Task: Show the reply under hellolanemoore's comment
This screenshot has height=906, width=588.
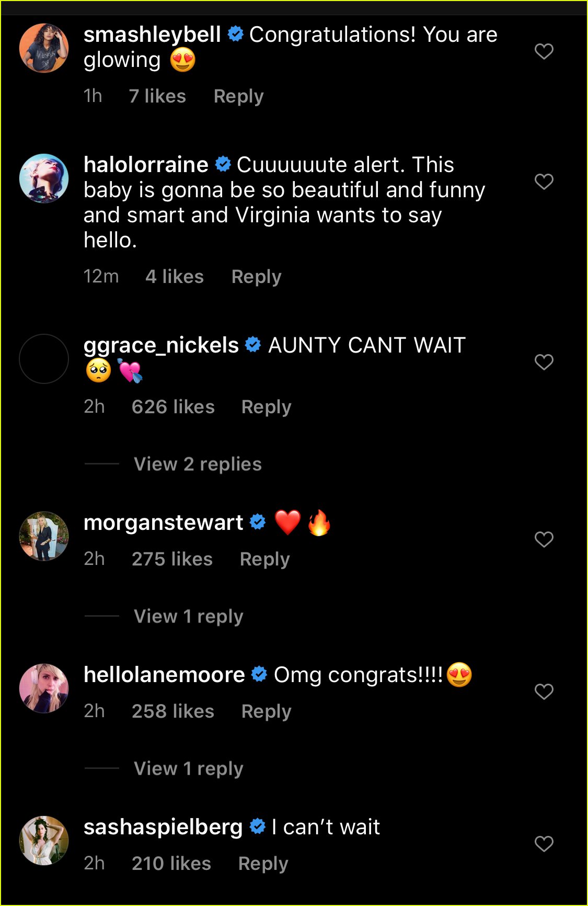Action: pos(189,768)
